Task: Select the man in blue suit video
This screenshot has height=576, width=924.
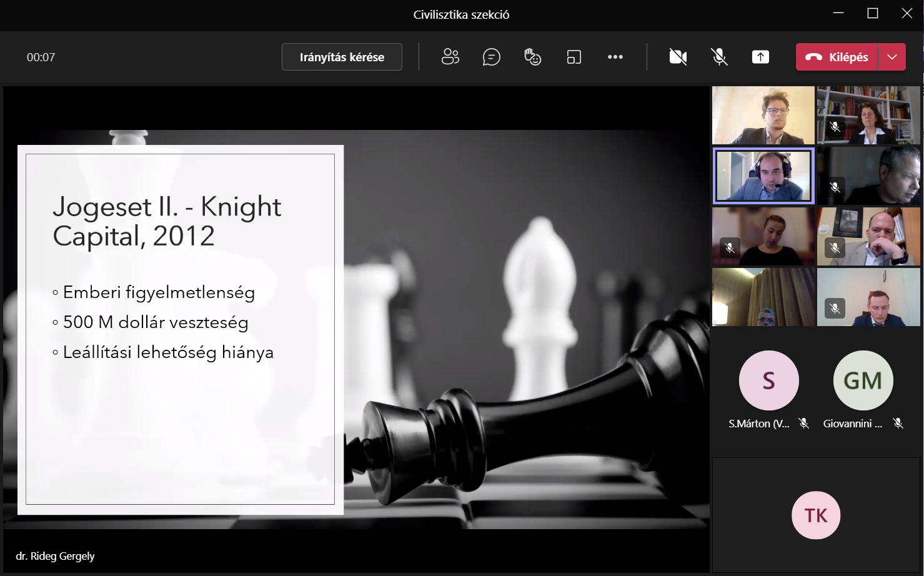Action: pos(868,297)
